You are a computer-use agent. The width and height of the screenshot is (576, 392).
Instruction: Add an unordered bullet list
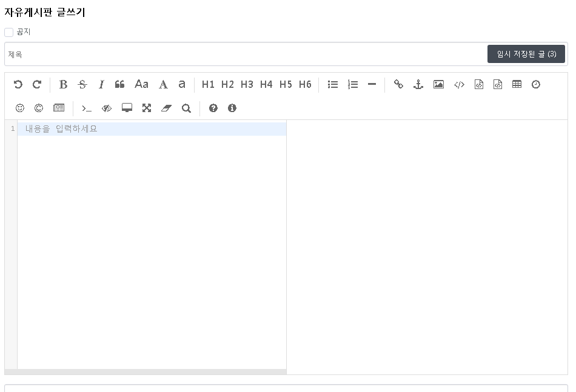[333, 85]
